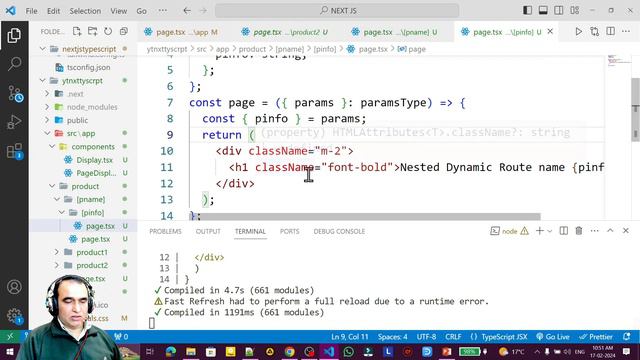Collapse the src\app folder

[x=47, y=133]
